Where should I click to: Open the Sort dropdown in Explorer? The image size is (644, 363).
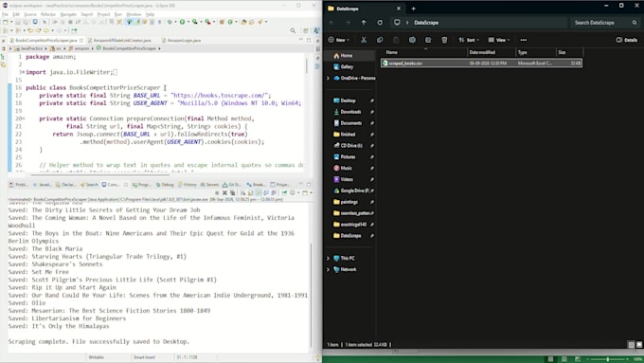point(468,40)
